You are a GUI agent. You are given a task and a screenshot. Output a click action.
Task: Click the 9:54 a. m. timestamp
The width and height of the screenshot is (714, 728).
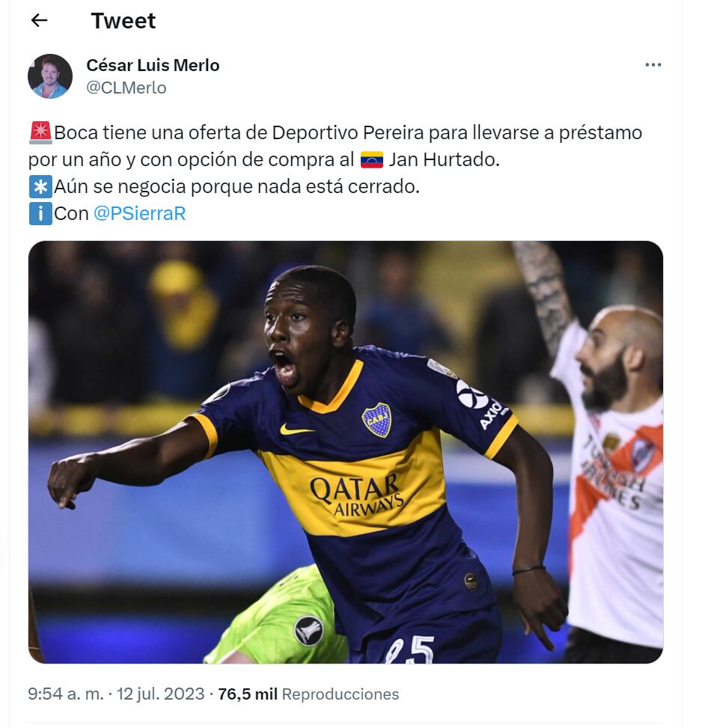click(66, 694)
